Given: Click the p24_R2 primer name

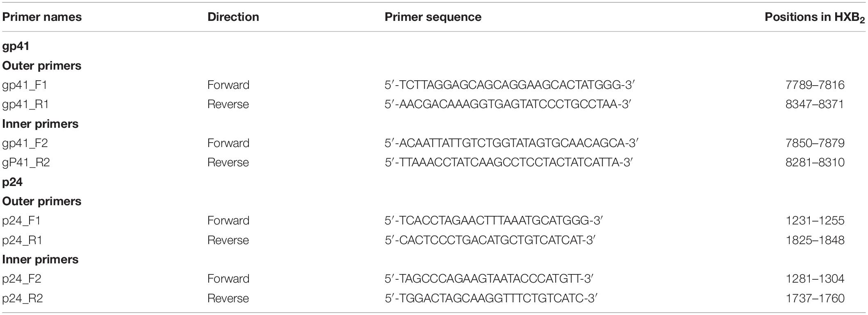Looking at the screenshot, I should click(x=23, y=299).
